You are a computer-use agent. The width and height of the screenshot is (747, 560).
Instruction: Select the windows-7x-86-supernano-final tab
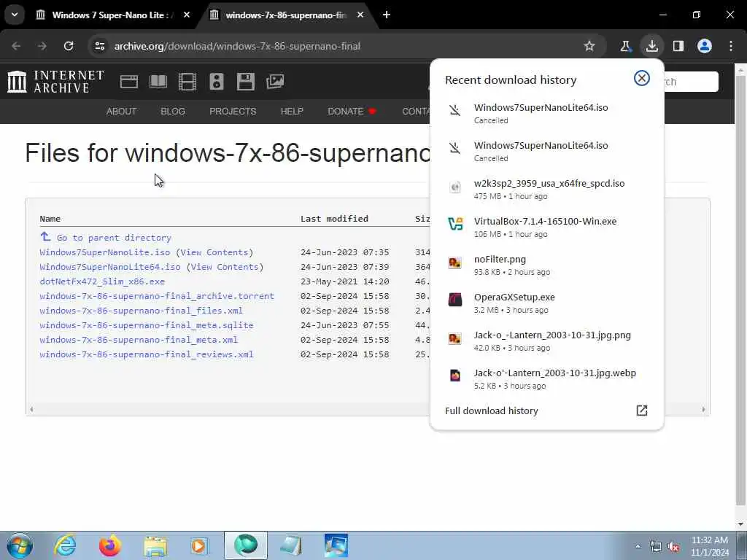pyautogui.click(x=287, y=15)
